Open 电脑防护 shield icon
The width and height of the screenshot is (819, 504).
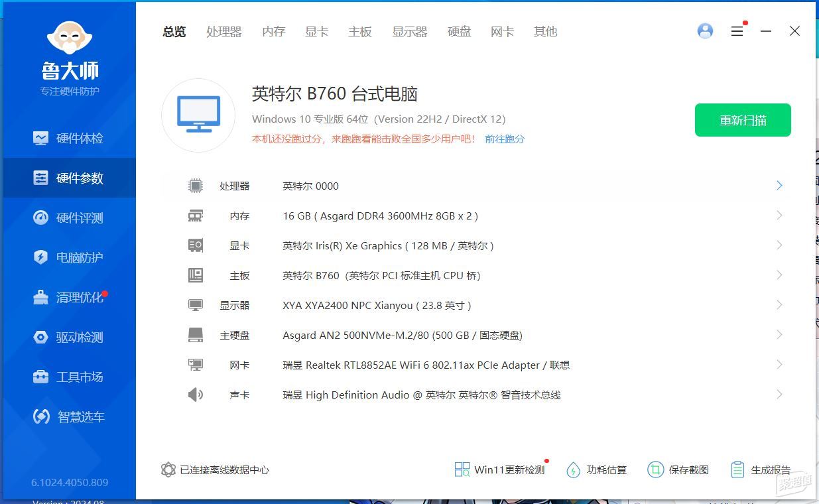40,257
